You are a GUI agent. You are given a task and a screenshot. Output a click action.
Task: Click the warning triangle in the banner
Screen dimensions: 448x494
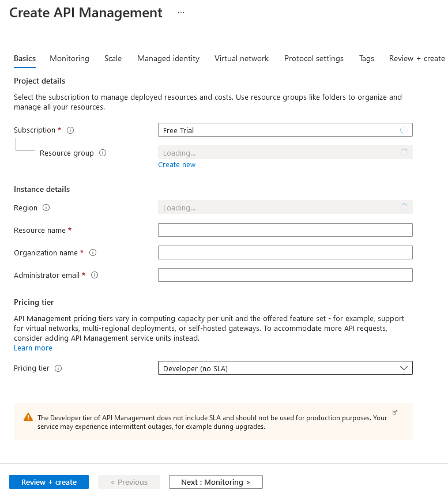pos(28,417)
